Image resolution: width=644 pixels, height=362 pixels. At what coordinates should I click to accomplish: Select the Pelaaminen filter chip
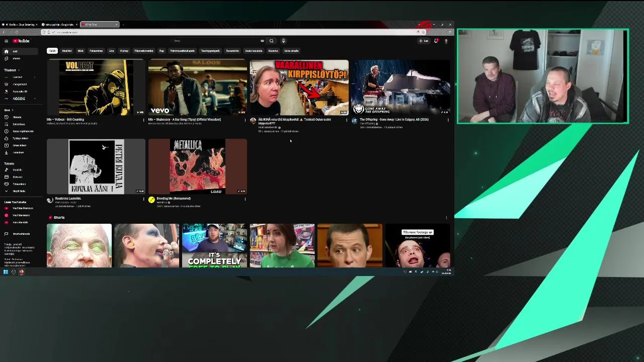(x=96, y=51)
